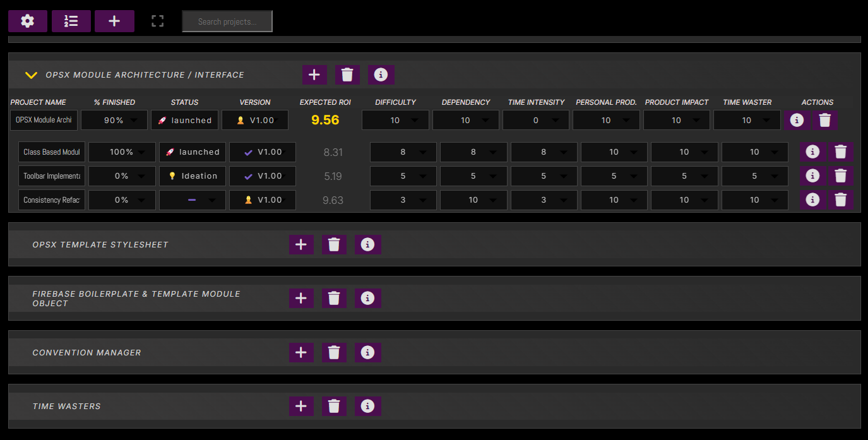This screenshot has height=440, width=868.
Task: Expand the Time Wasters section
Action: click(x=66, y=406)
